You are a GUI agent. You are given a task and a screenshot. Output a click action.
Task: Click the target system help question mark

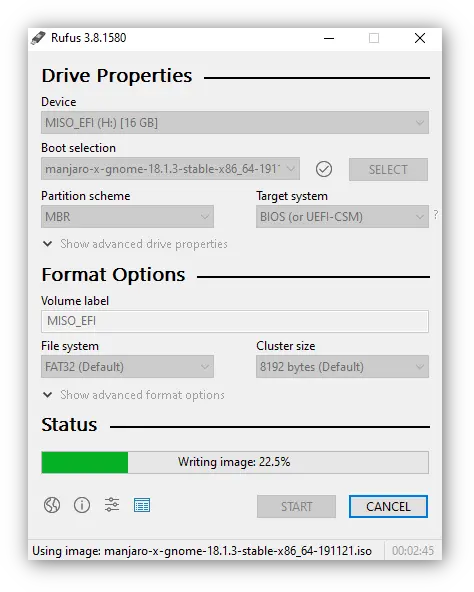435,215
